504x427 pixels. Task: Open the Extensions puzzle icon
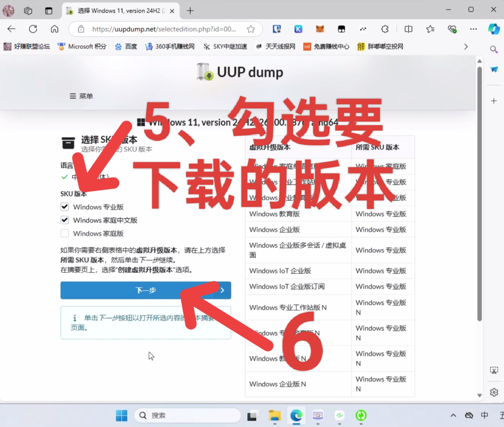pyautogui.click(x=385, y=29)
